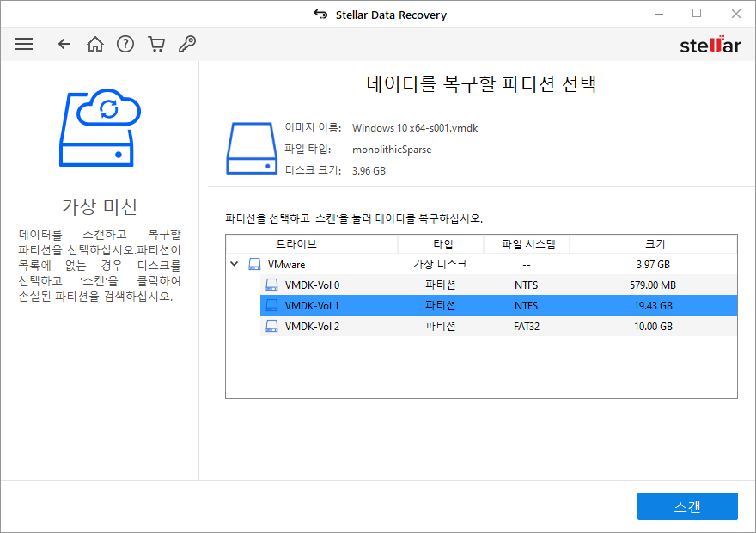Select the VMDK-Vol 1 partition row

click(498, 306)
